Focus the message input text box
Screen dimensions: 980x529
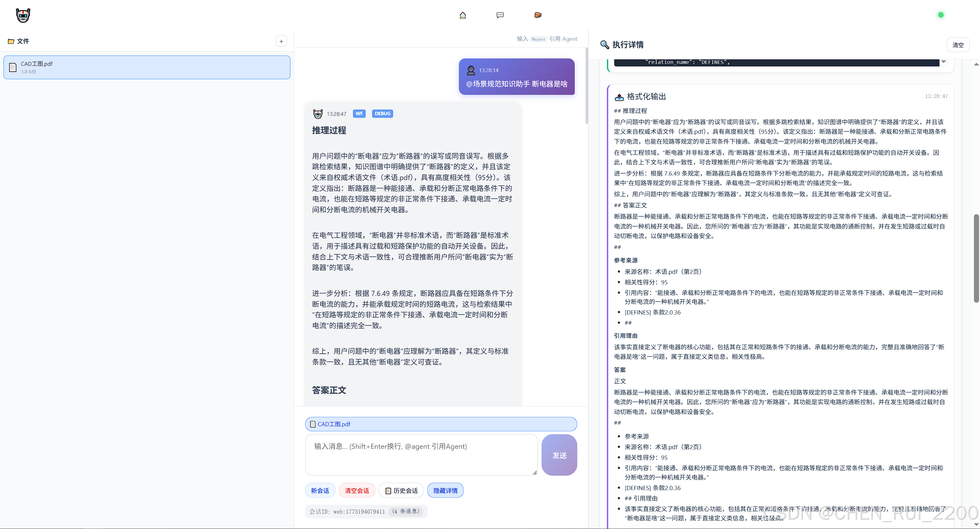421,454
